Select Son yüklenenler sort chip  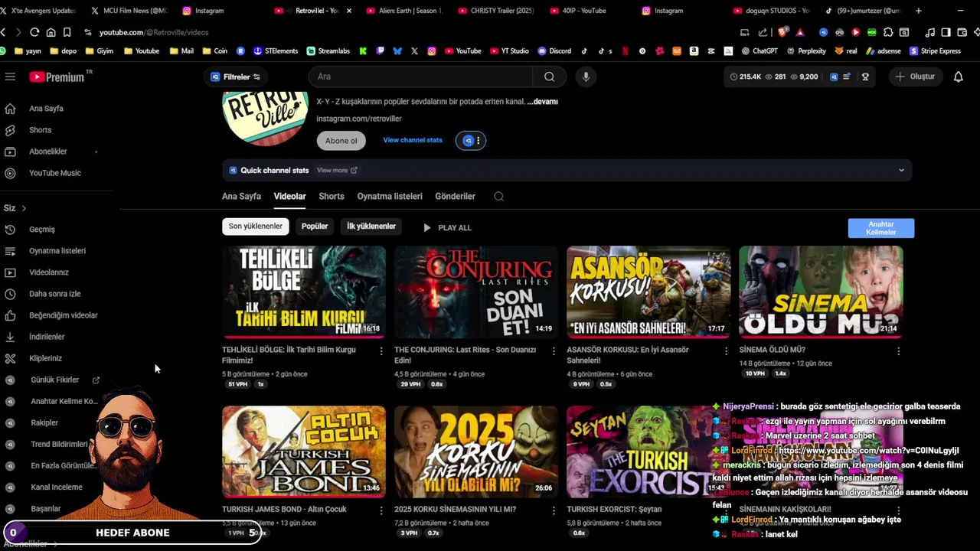(256, 227)
